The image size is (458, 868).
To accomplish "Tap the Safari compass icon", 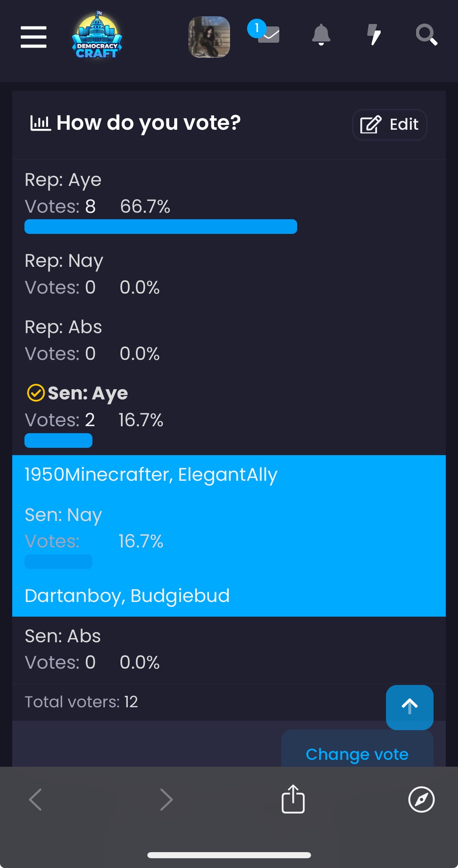I will (421, 799).
